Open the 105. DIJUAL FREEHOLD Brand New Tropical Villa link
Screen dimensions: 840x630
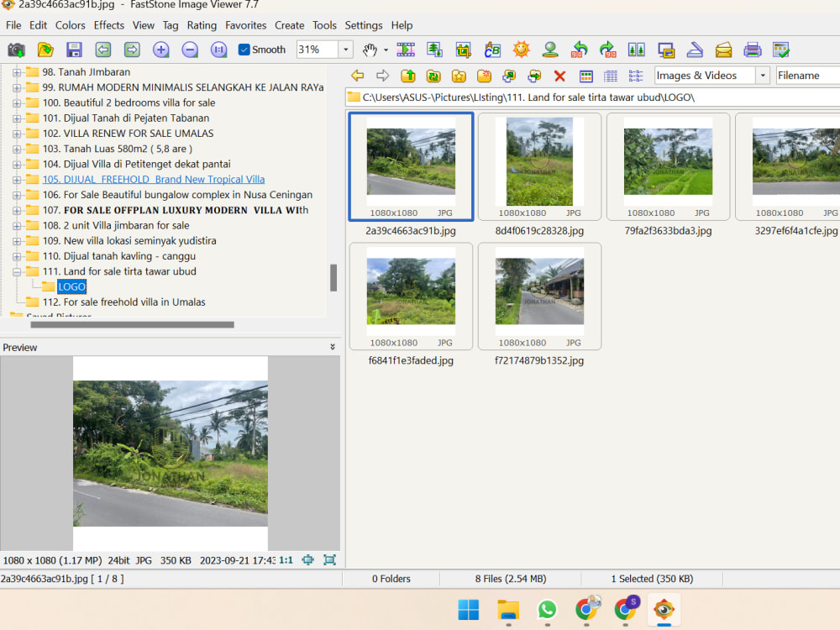point(154,180)
